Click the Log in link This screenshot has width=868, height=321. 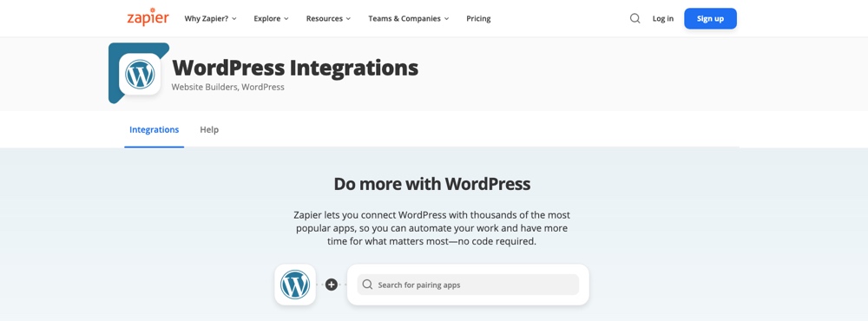662,18
